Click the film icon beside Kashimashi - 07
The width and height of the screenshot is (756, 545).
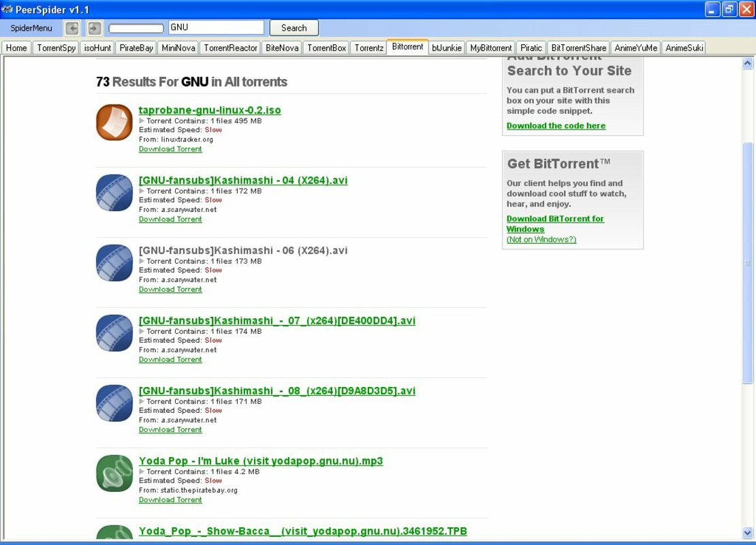(x=114, y=332)
